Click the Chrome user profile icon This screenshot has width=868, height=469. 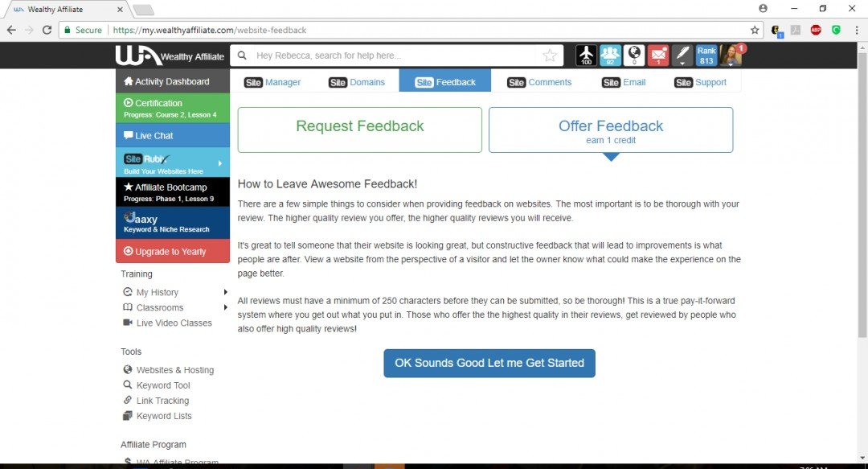(x=763, y=8)
